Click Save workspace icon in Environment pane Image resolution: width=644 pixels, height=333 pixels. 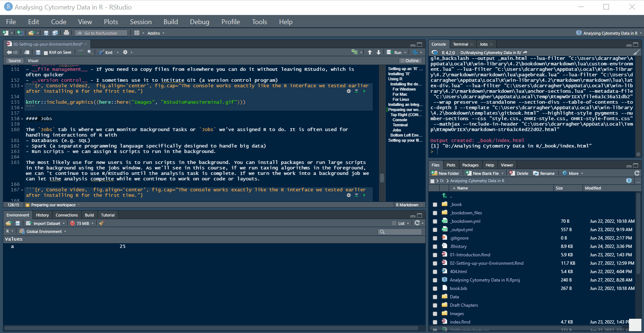click(18, 223)
